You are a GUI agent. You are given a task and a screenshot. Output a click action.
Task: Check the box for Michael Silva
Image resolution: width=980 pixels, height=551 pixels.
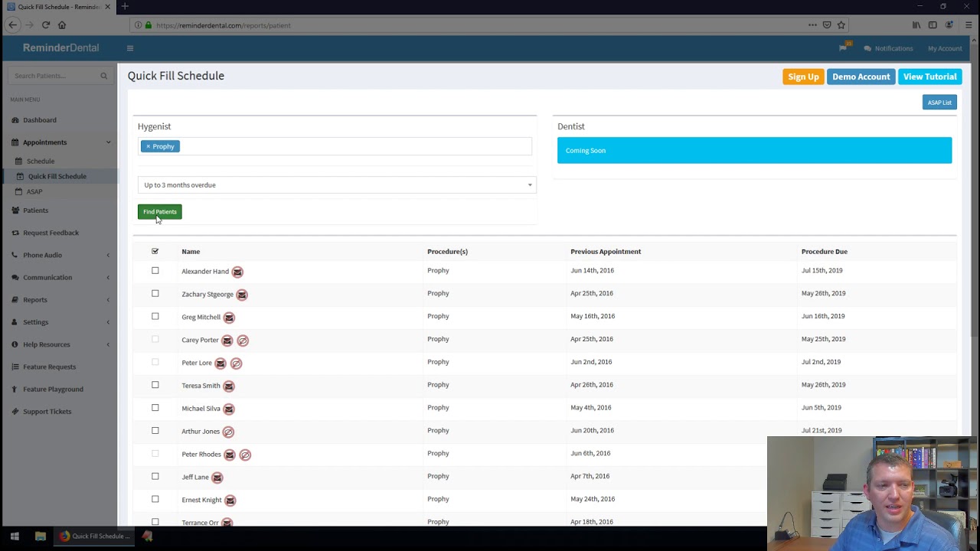[x=155, y=408]
